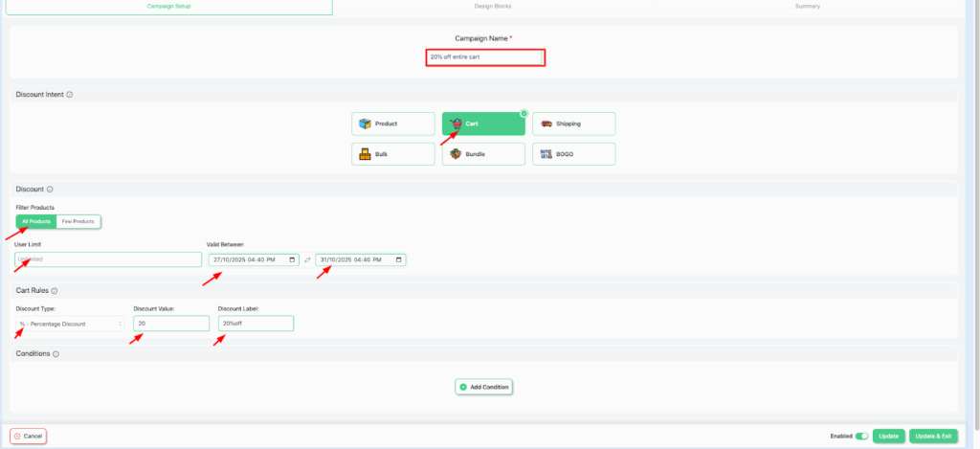Open the start date calendar picker
980x449 pixels.
pyautogui.click(x=293, y=259)
